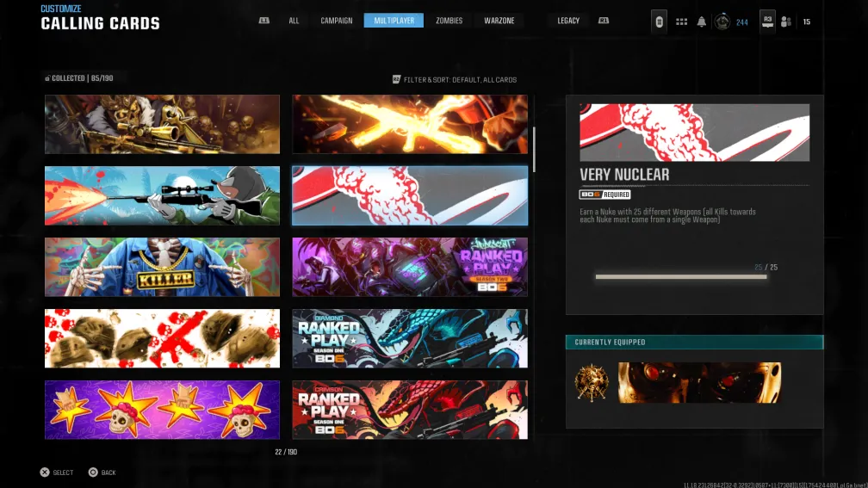868x488 pixels.
Task: Select the Multiplayer tab
Action: [394, 21]
